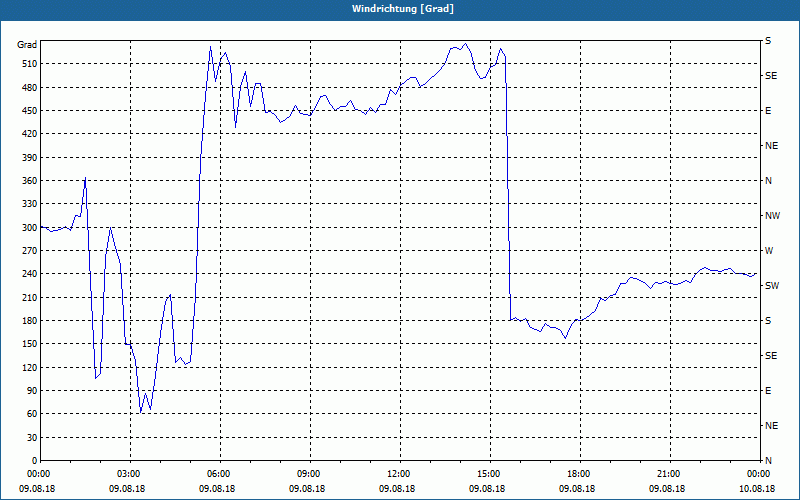Click the 210 degree axis label
Screen dimensions: 800x500
30,297
